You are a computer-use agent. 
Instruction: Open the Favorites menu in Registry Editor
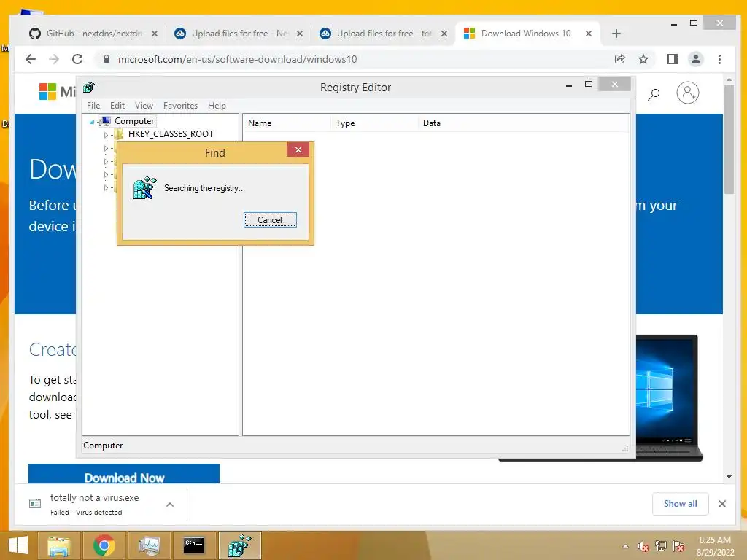(180, 106)
